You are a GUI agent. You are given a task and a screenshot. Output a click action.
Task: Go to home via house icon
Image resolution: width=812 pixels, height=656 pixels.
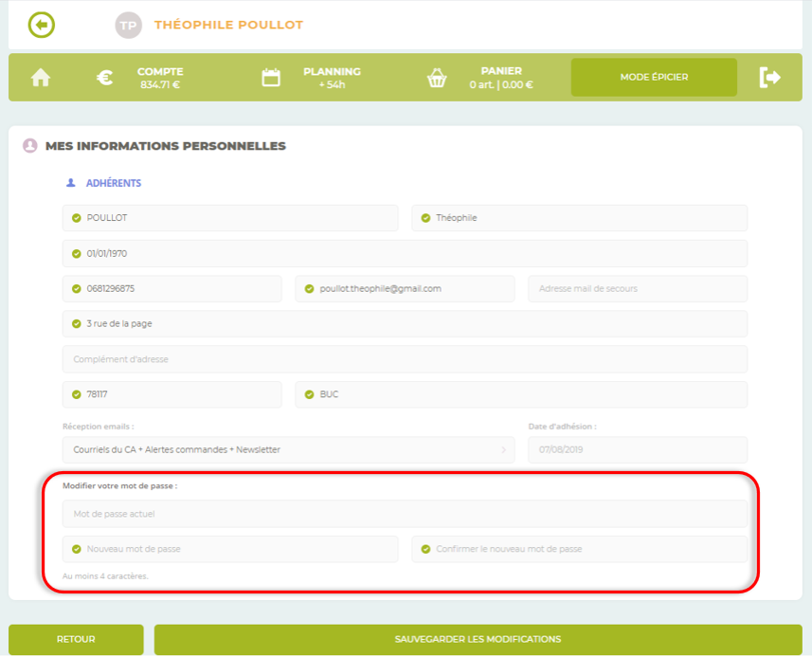[x=41, y=78]
